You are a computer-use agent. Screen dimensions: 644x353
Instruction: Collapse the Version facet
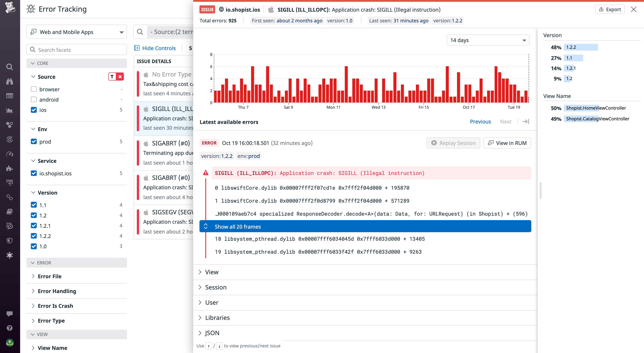tap(47, 192)
